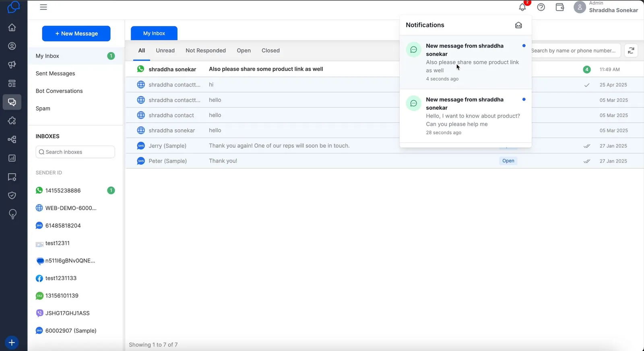Open the hamburger menu
The image size is (644, 351).
point(43,7)
